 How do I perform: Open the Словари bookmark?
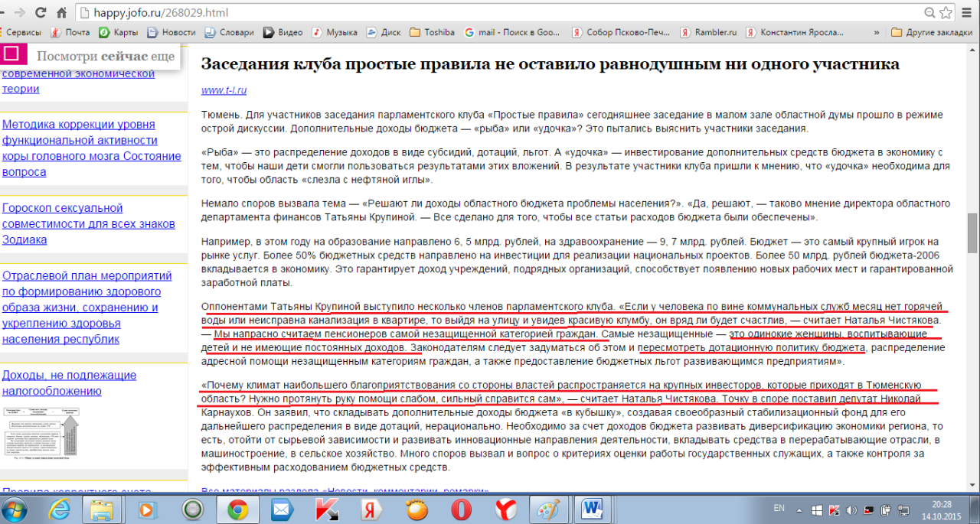click(229, 33)
